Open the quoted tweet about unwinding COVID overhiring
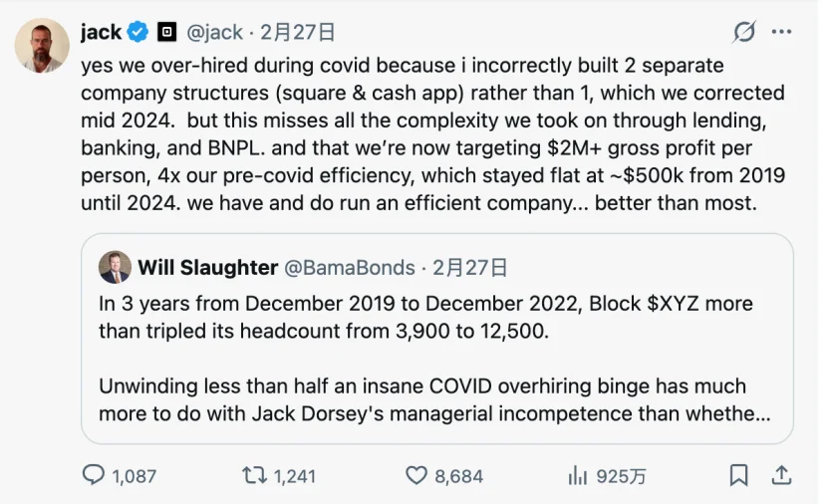This screenshot has width=828, height=504. (x=434, y=398)
